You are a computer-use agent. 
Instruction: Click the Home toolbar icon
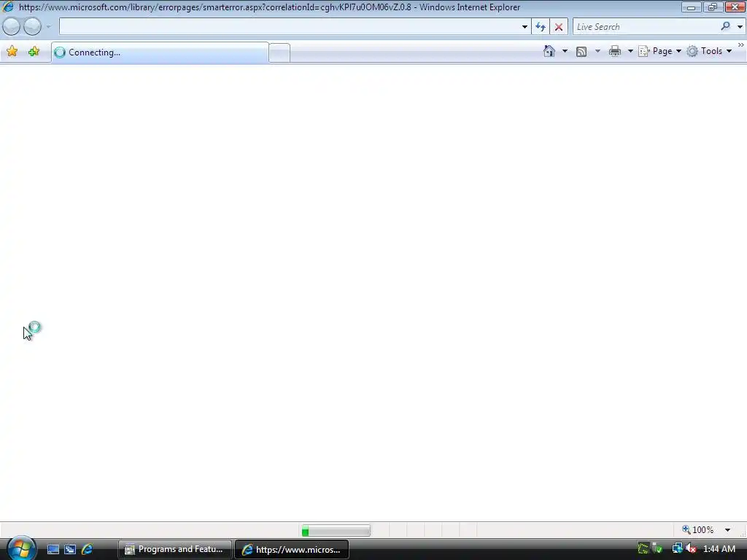[549, 51]
